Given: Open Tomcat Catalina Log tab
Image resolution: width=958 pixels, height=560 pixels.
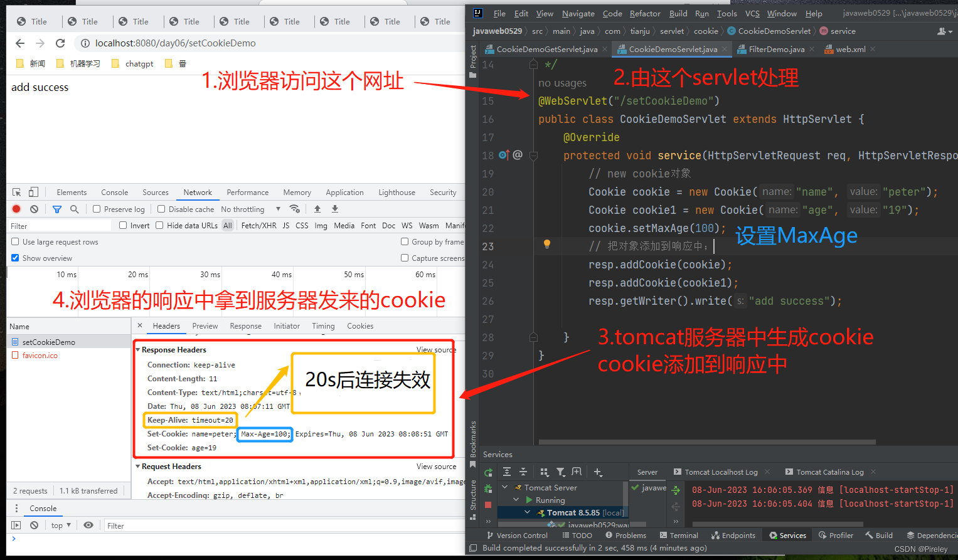Looking at the screenshot, I should tap(829, 472).
